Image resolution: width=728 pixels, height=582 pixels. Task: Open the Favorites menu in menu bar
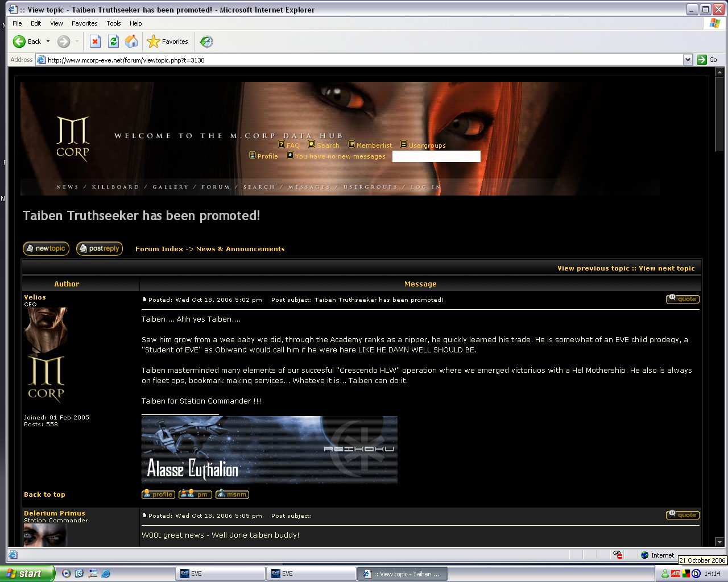click(x=84, y=23)
